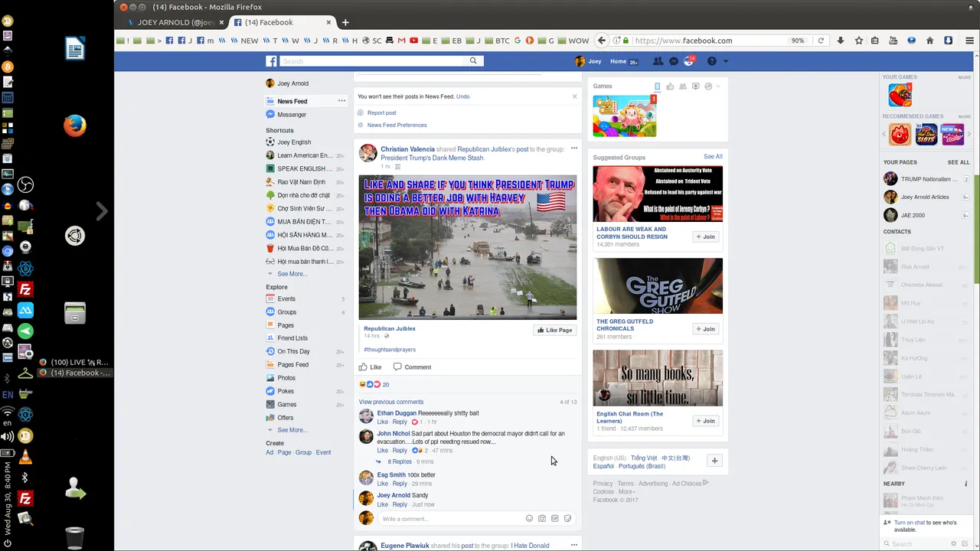Join Labour Are Weak group

tap(705, 236)
